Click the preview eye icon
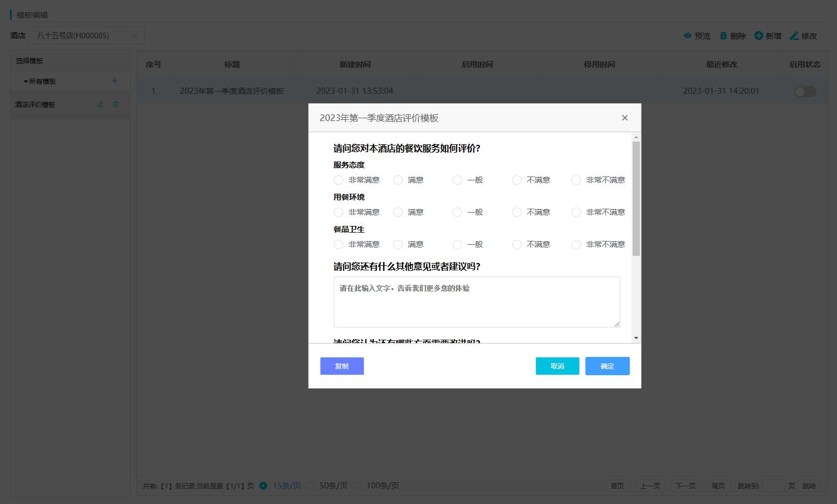The width and height of the screenshot is (837, 504). tap(688, 36)
